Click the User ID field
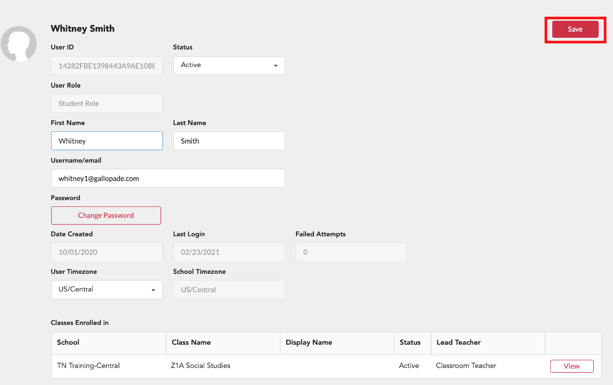 coord(107,66)
